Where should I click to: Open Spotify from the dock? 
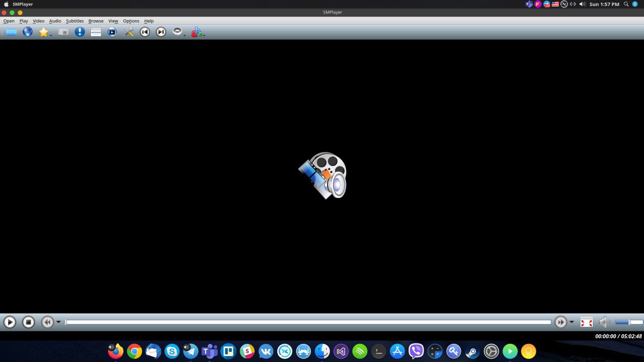(x=360, y=351)
